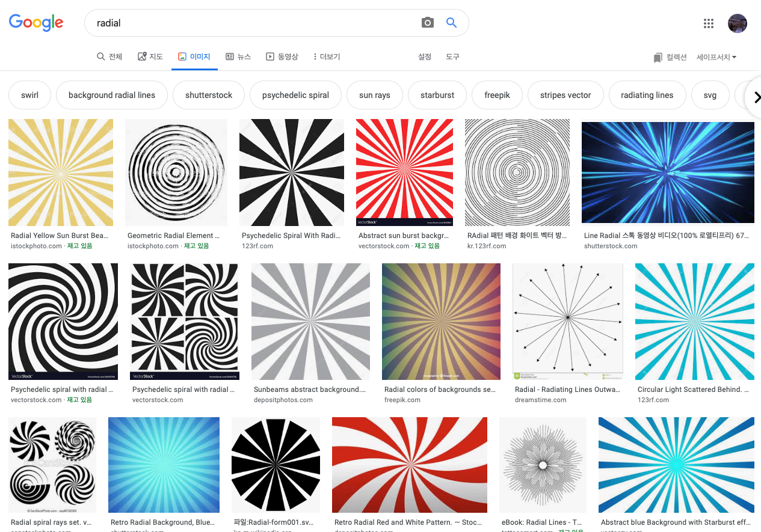Open the Abstract blue Starburst image
This screenshot has height=532, width=761.
click(676, 465)
